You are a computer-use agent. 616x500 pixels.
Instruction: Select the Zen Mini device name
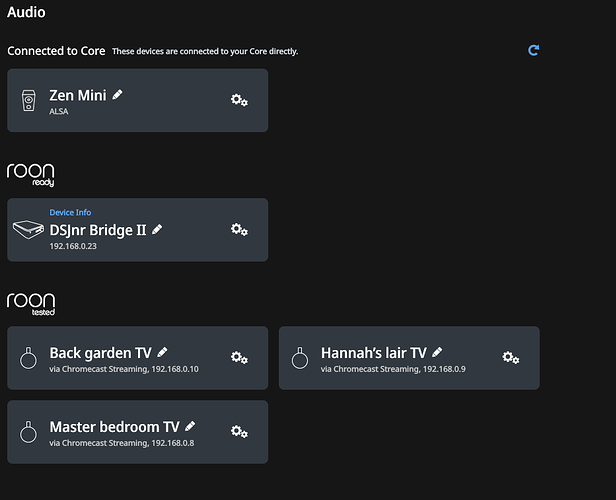78,95
